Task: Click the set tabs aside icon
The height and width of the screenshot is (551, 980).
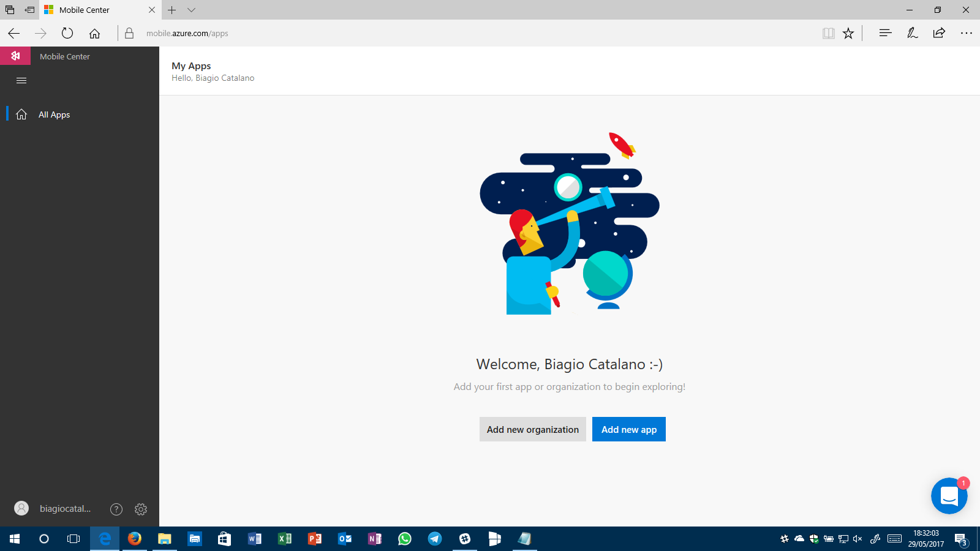Action: [x=29, y=10]
